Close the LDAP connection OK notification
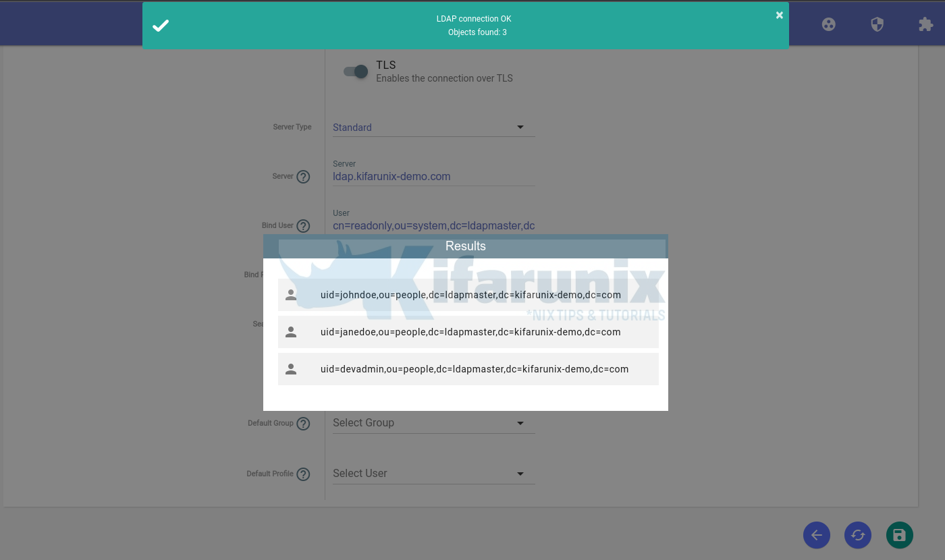Image resolution: width=945 pixels, height=560 pixels. (779, 15)
